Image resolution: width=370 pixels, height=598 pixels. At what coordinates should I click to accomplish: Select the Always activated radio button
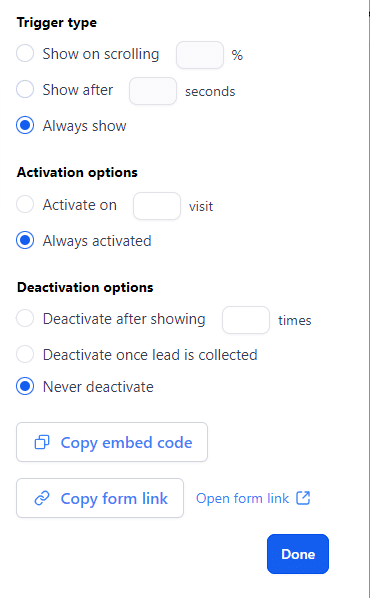25,240
